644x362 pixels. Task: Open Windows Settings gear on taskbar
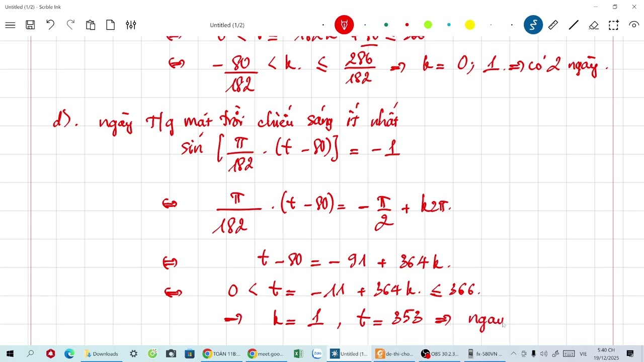133,354
